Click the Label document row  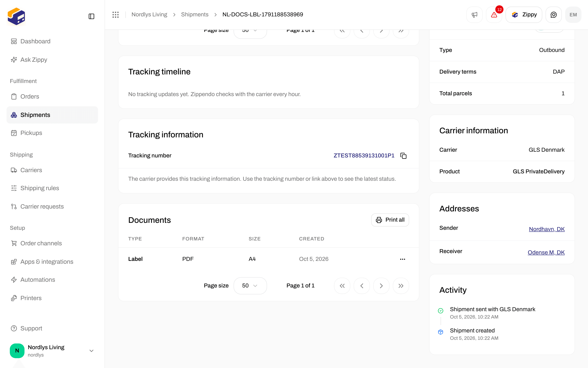pos(268,259)
